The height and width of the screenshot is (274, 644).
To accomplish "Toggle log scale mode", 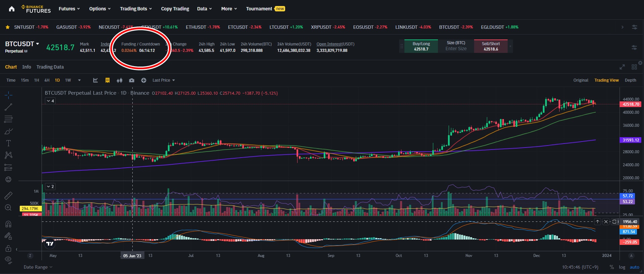I will 622,267.
